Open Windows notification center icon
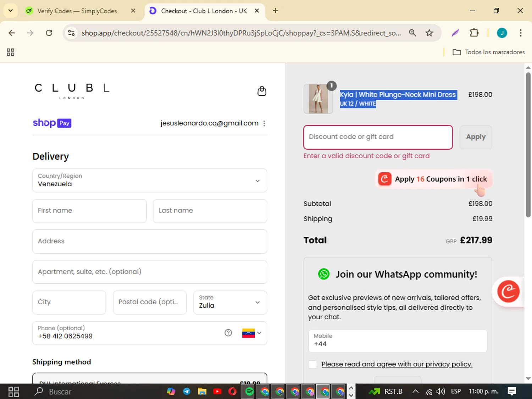Image resolution: width=532 pixels, height=399 pixels. (x=512, y=391)
